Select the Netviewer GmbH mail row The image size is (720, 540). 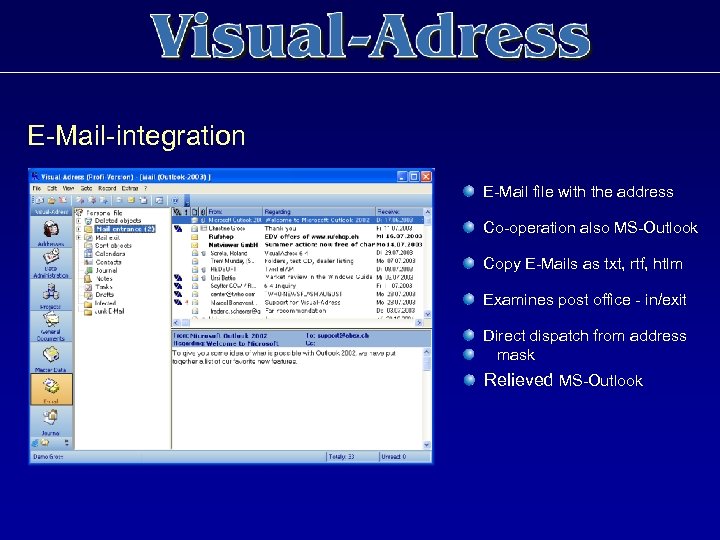[298, 245]
